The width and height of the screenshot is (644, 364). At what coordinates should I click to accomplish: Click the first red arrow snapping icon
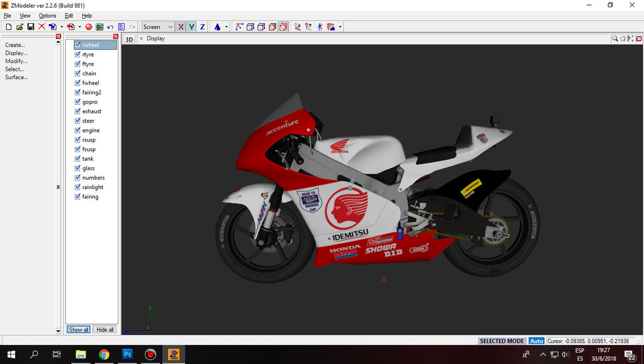coord(298,27)
